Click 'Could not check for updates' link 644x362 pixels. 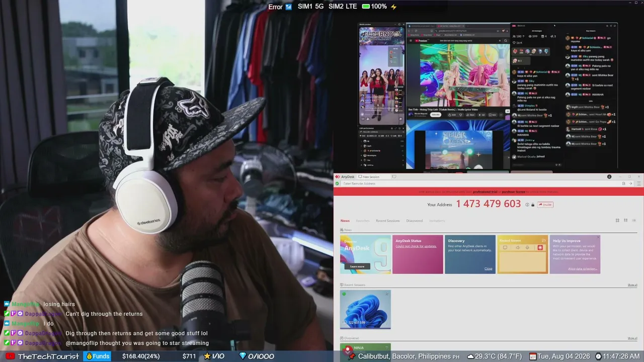pos(416,246)
